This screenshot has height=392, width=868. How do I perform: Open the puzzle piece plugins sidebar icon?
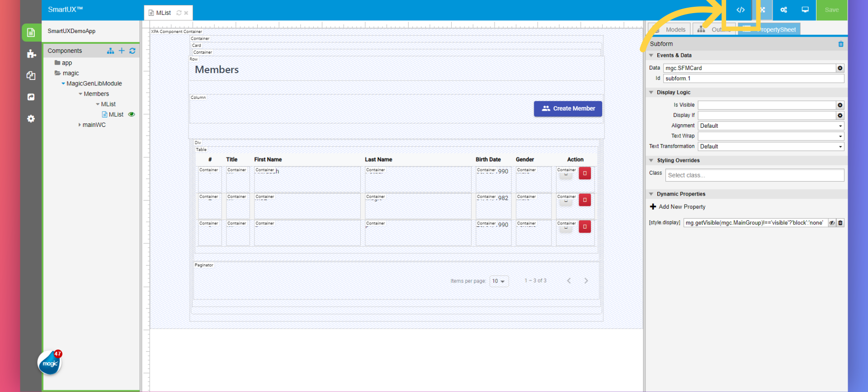31,54
